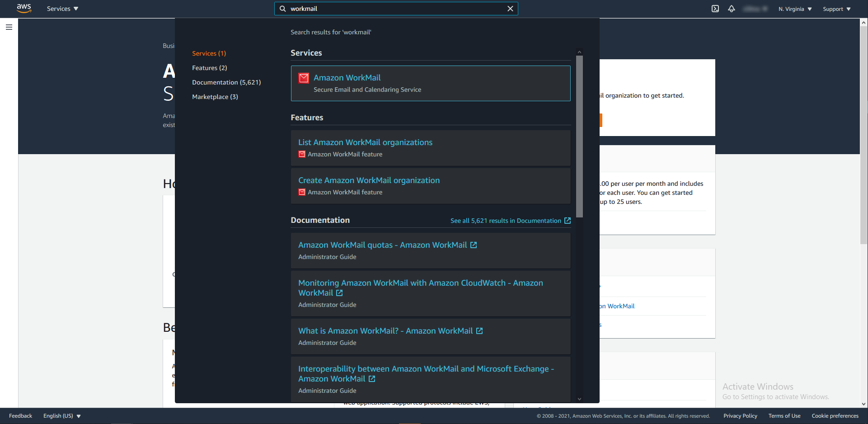Click inside the workmail search field
The width and height of the screenshot is (868, 424).
pyautogui.click(x=396, y=9)
